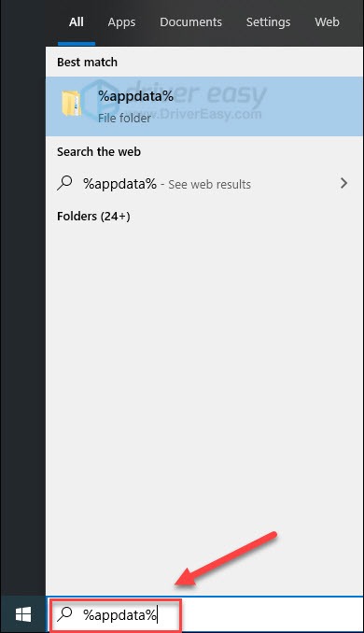This screenshot has height=633, width=364.
Task: Click the empty area of the search box
Action: 273,615
